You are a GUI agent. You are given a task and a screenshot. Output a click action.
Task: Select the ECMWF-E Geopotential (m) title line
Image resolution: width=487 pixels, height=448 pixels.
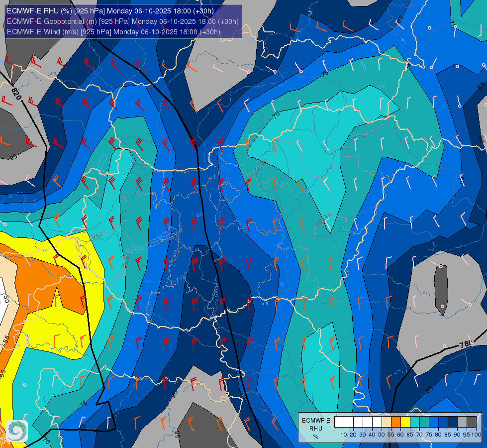123,21
